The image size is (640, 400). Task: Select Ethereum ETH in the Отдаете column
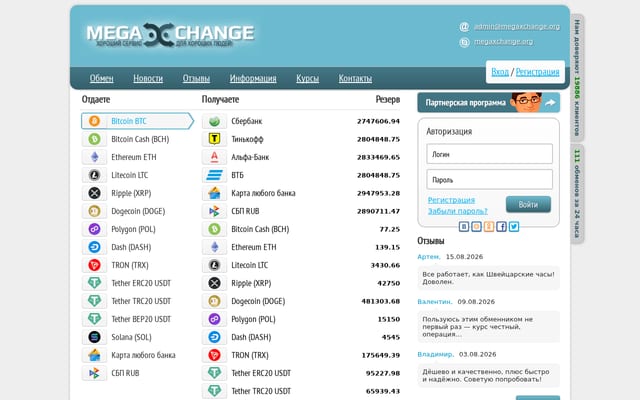pos(137,157)
